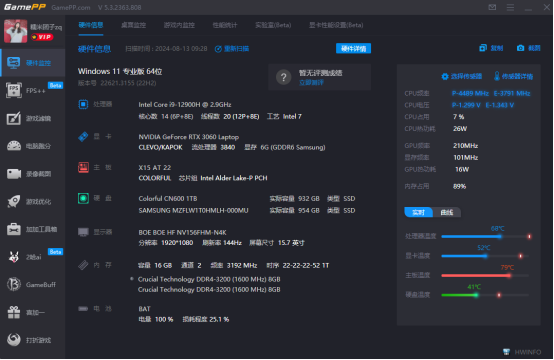
Task: Click the graphics card icon
Action: [x=83, y=136]
